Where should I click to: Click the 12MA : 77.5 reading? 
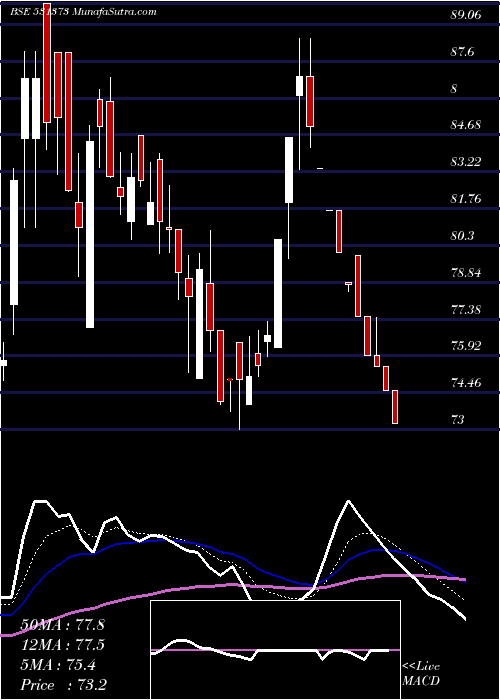(62, 646)
